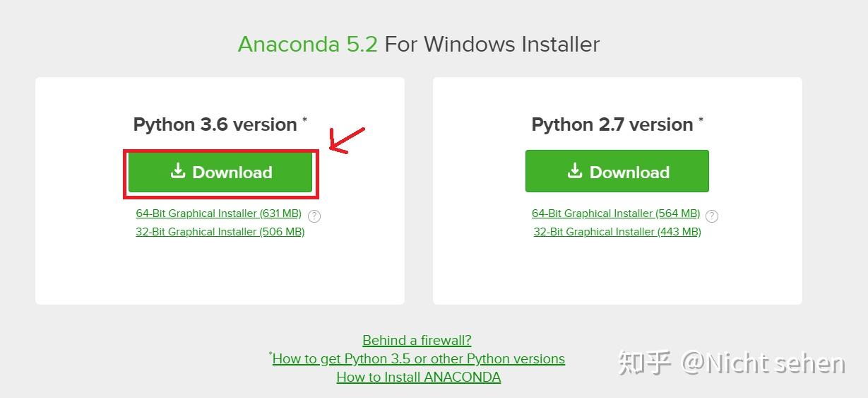The height and width of the screenshot is (398, 868).
Task: Click the Python 3.6 Download button
Action: [x=220, y=172]
